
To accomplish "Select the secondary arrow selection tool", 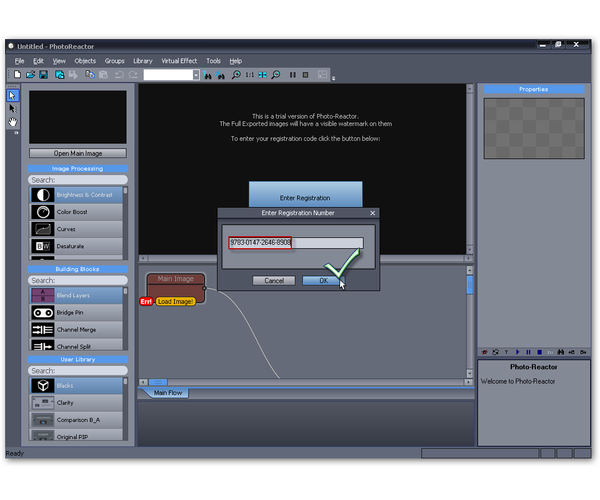I will pyautogui.click(x=12, y=109).
